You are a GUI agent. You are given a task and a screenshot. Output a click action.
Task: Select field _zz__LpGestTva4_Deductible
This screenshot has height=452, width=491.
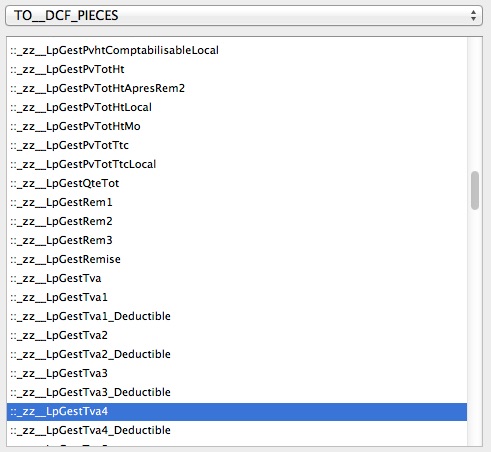coord(237,430)
